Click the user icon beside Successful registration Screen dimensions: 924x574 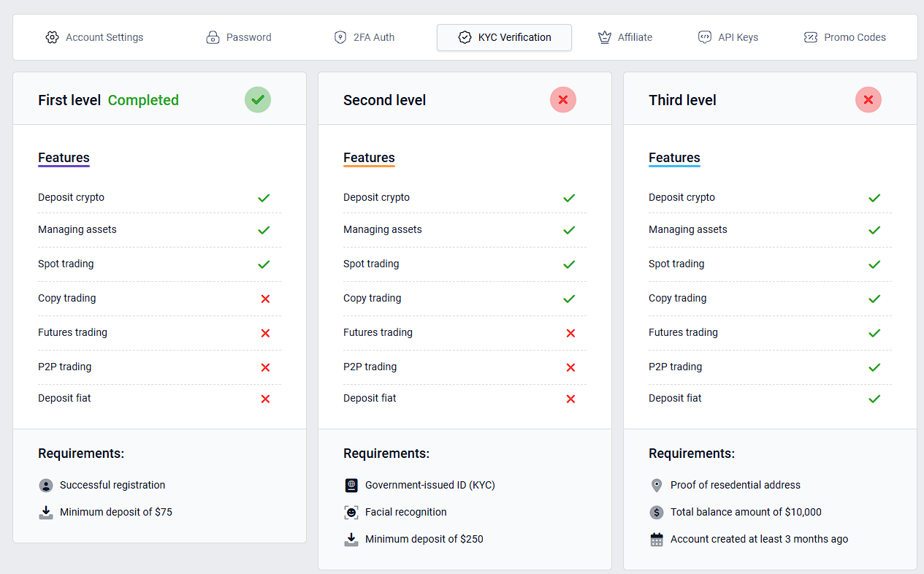(x=46, y=486)
